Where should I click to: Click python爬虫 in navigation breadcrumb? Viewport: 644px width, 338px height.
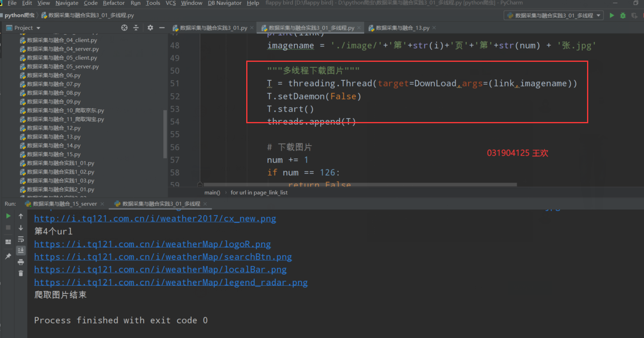click(19, 15)
